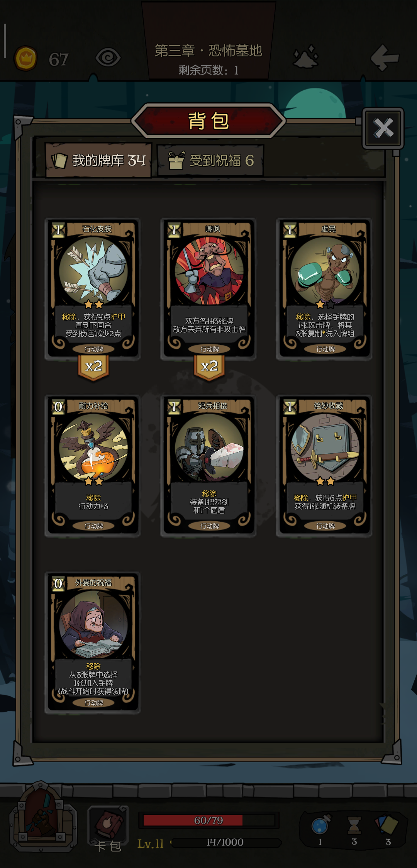Tap the monster footprint icon
The image size is (417, 868).
306,57
